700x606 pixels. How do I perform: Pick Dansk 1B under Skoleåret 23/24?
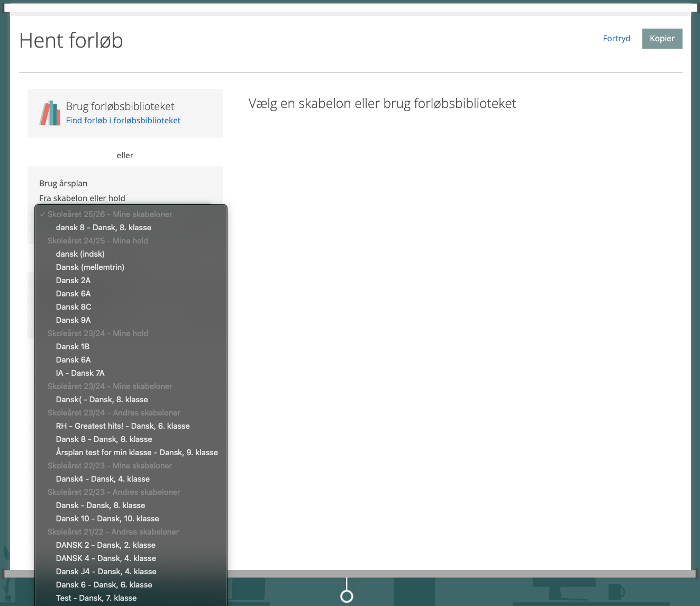pyautogui.click(x=72, y=347)
